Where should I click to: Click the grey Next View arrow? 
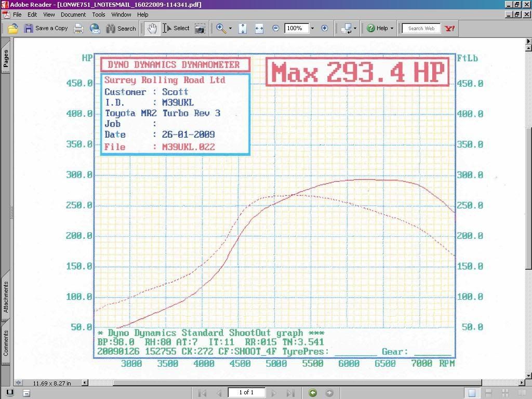point(329,393)
